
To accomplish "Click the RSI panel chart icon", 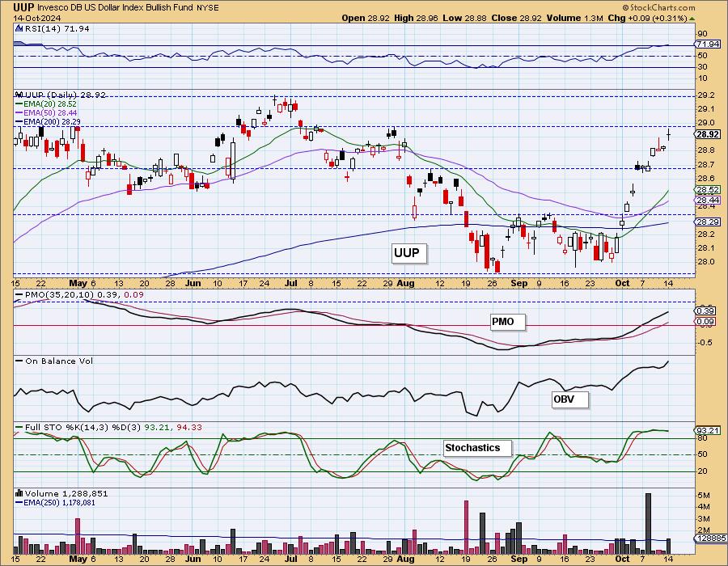I will [19, 28].
